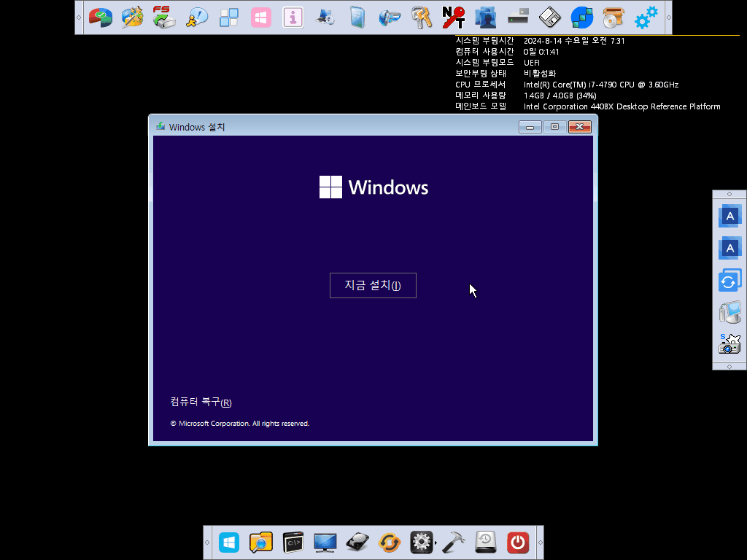
Task: Click the bottom diamond handle of right dock
Action: pyautogui.click(x=729, y=367)
